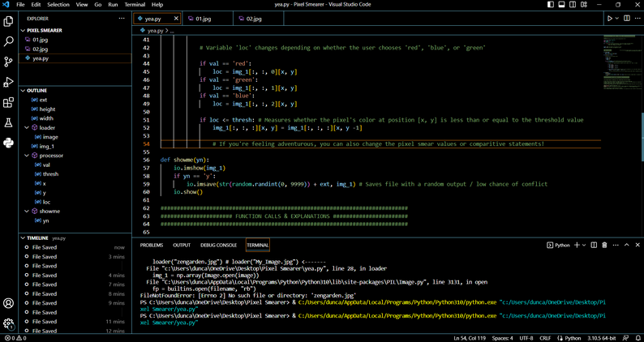Open the Run and Debug view
The height and width of the screenshot is (342, 644).
tap(8, 82)
